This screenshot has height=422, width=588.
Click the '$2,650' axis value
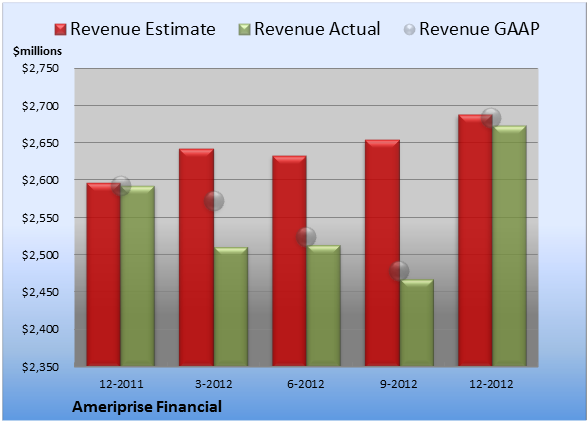(x=40, y=143)
